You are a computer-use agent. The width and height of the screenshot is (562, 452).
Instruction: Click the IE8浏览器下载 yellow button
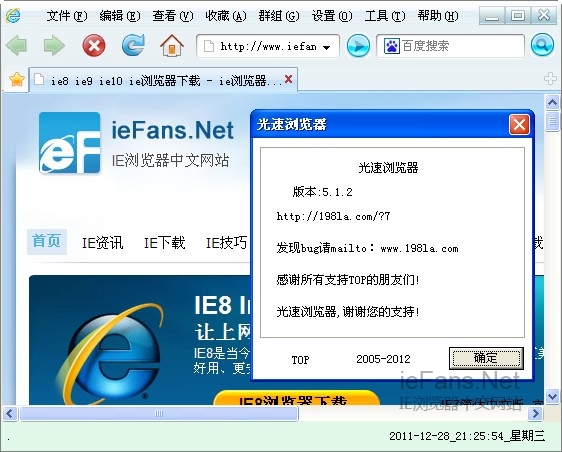296,399
